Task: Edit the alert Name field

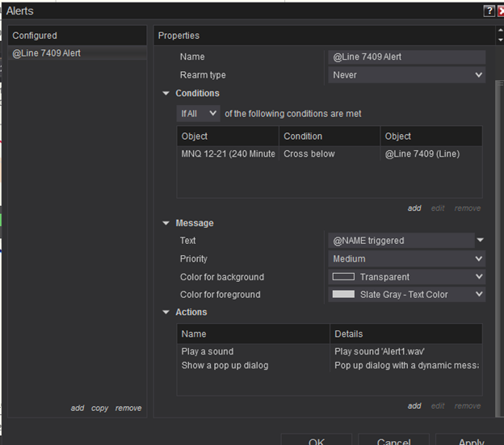Action: (407, 57)
